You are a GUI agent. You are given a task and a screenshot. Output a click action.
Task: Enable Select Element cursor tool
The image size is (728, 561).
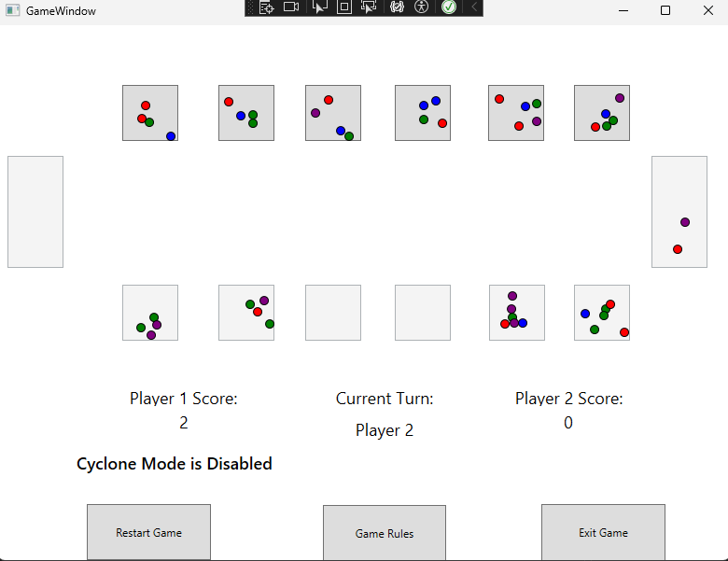(320, 7)
